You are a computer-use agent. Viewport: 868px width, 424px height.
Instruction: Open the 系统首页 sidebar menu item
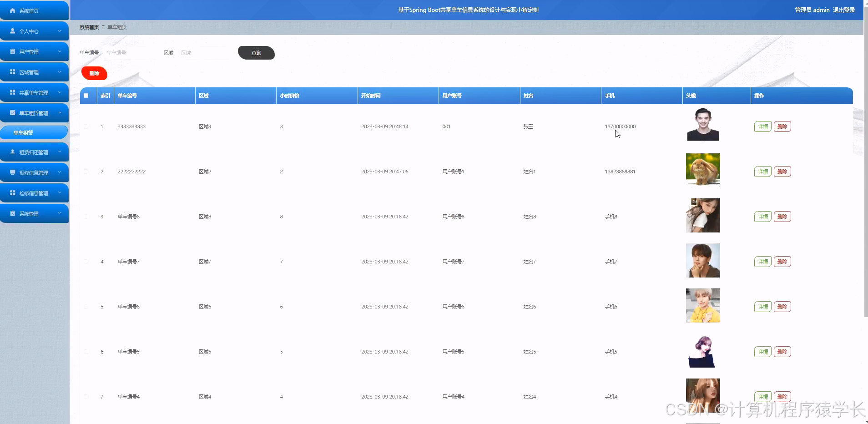[34, 10]
